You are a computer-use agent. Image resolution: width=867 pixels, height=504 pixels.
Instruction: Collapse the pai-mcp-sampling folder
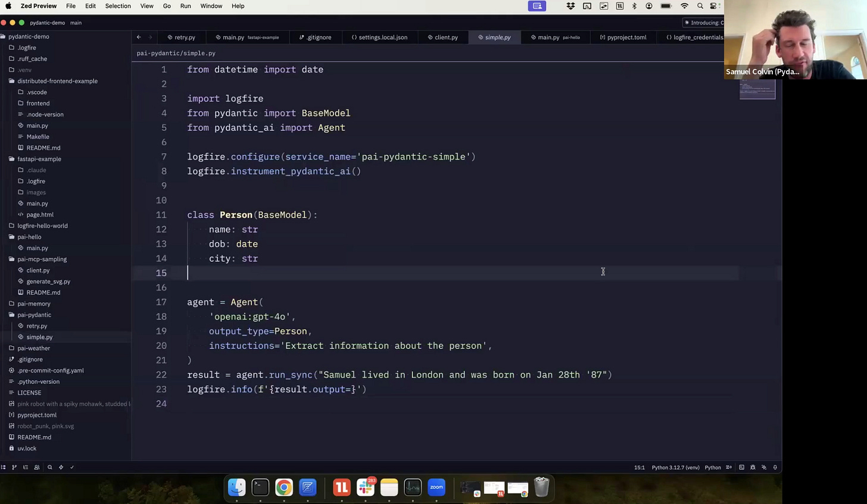[42, 259]
